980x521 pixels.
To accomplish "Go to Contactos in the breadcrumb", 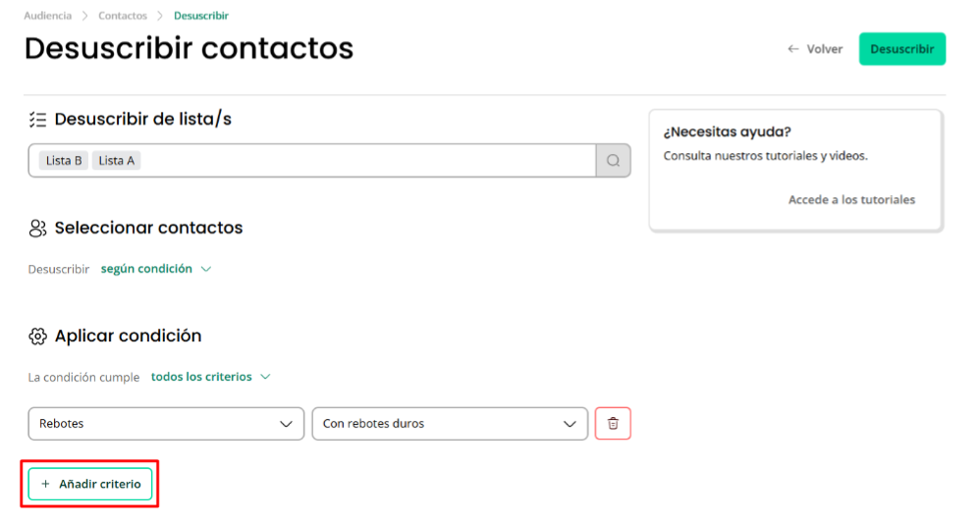I will pos(123,16).
